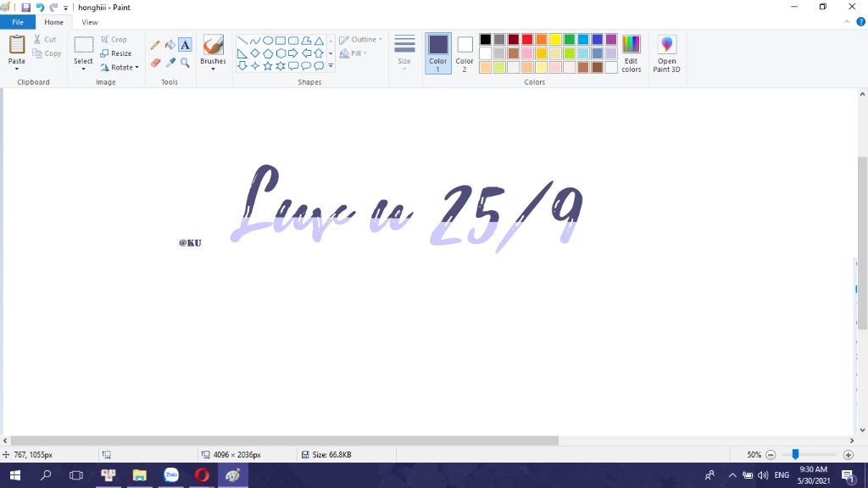Click the Copy command
The height and width of the screenshot is (488, 868).
click(x=47, y=53)
